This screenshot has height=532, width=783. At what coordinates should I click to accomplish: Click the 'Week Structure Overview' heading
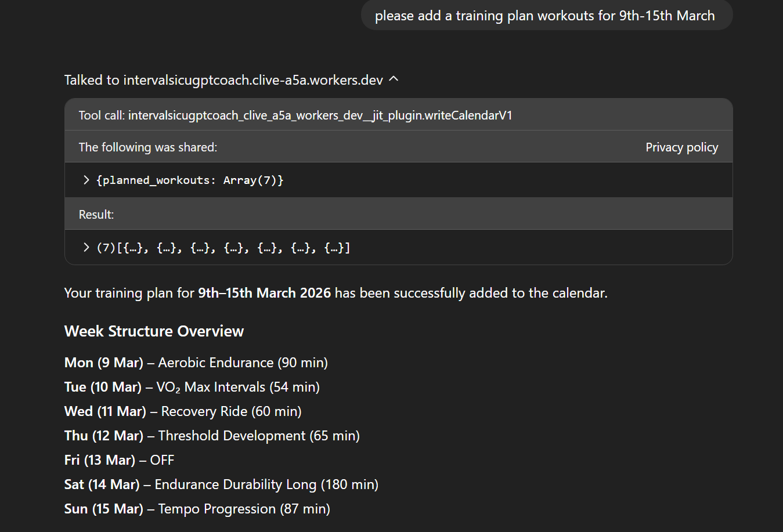[154, 331]
